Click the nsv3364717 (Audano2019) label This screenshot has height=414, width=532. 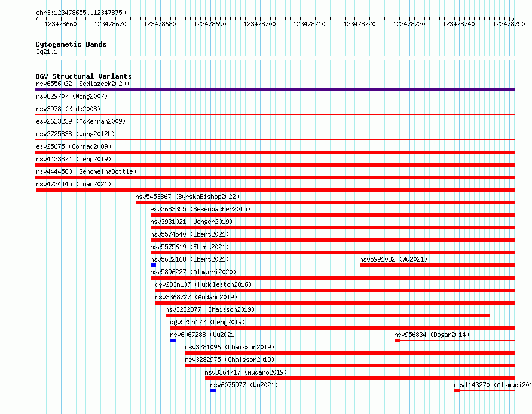pyautogui.click(x=246, y=372)
